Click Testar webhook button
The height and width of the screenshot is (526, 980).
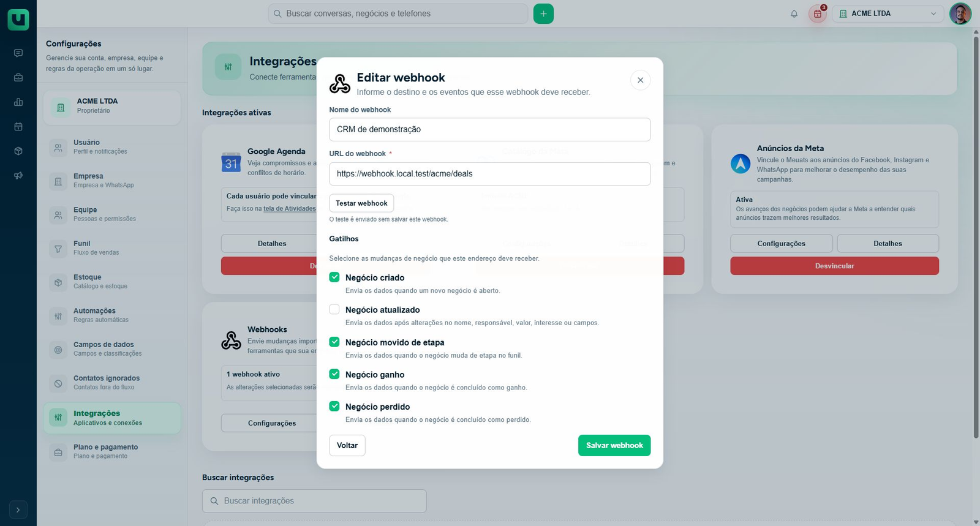point(361,203)
